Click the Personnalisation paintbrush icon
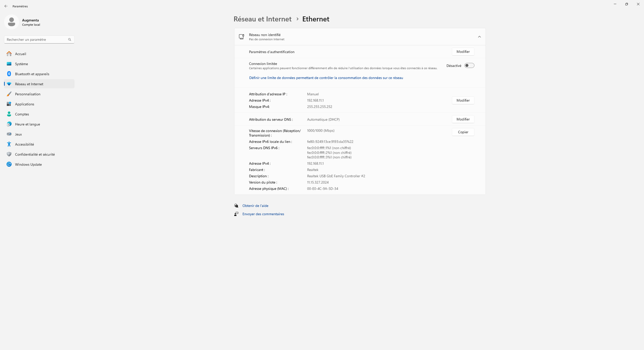644x350 pixels. pos(9,94)
